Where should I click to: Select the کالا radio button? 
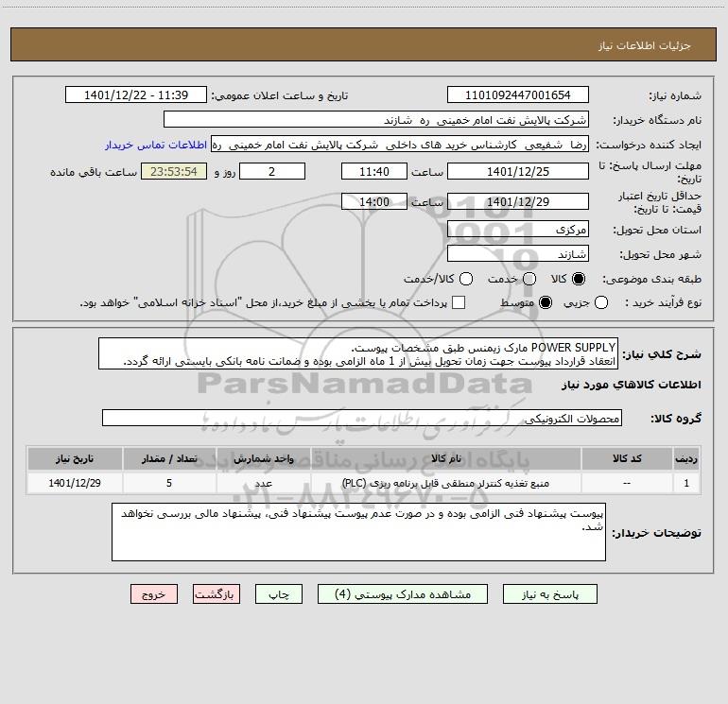tap(579, 279)
